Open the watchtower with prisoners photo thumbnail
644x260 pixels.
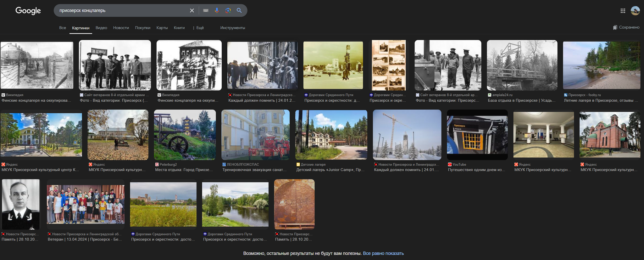[189, 65]
